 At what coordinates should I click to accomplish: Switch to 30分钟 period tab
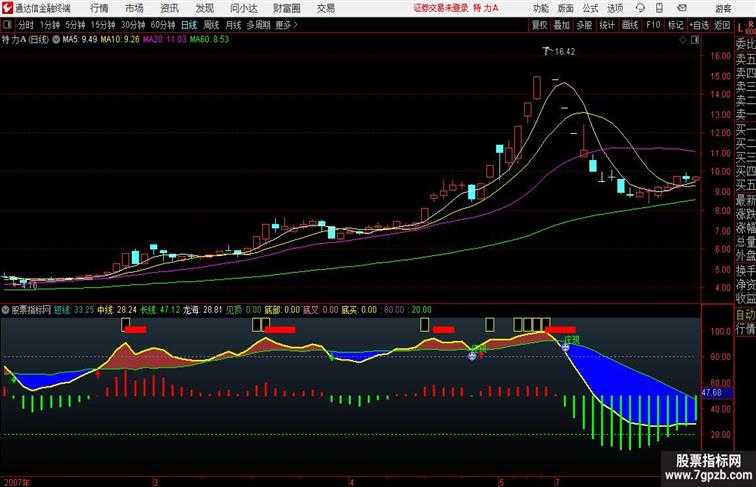point(133,25)
